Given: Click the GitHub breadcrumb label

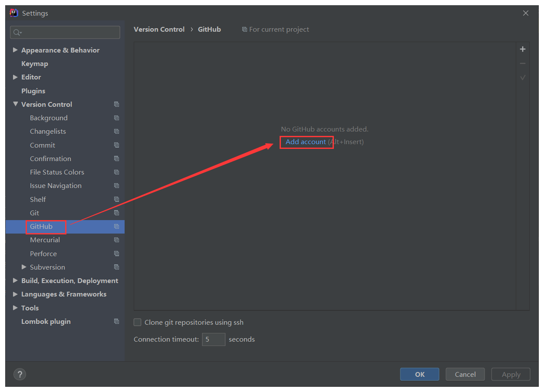Looking at the screenshot, I should pos(209,30).
